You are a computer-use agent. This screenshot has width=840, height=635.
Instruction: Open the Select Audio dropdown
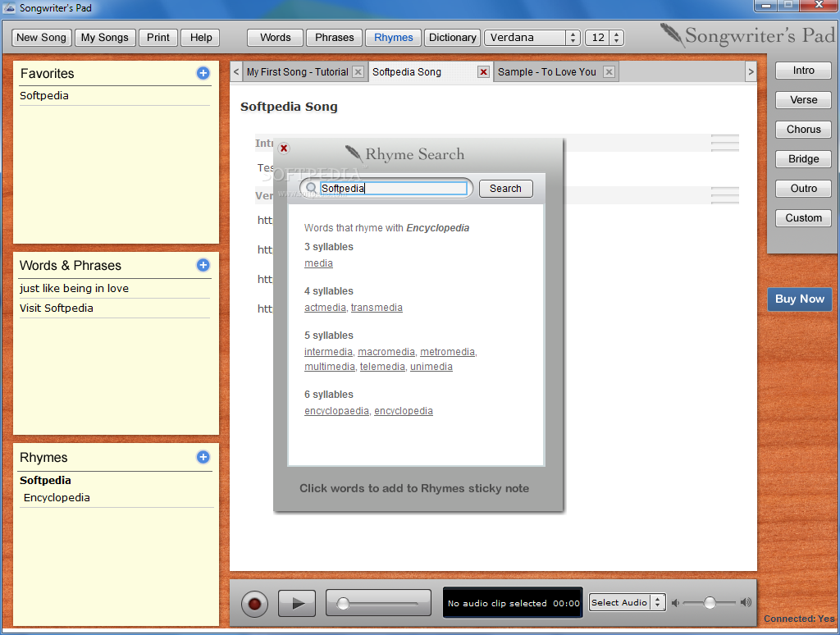[x=627, y=602]
